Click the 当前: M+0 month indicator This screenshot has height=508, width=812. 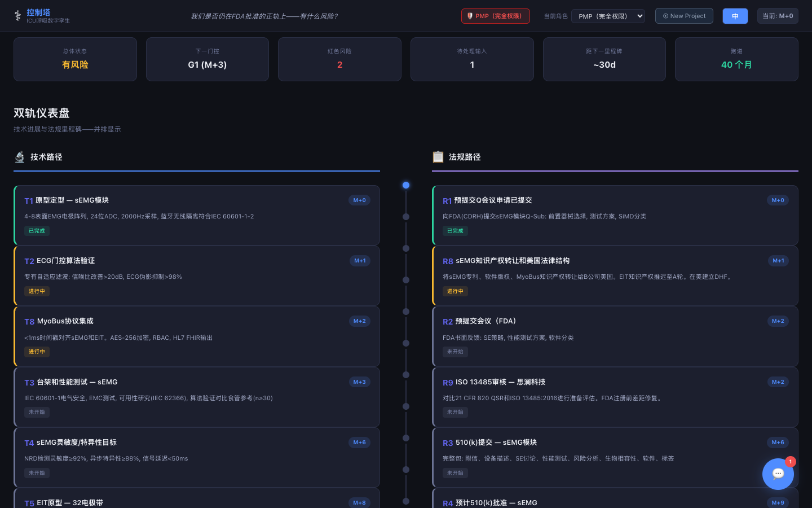click(x=778, y=16)
